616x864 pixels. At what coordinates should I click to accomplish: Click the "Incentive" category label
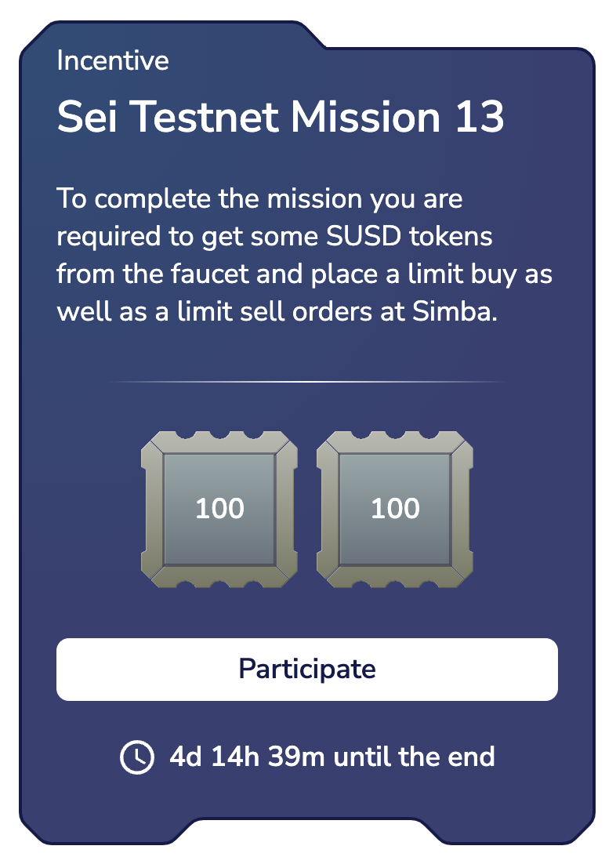point(113,61)
